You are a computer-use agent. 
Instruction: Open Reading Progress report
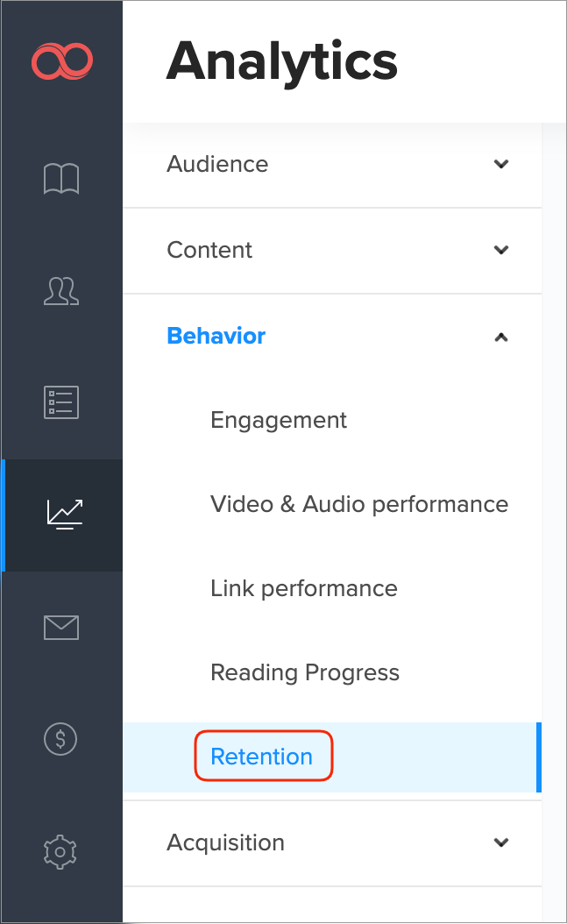[305, 672]
